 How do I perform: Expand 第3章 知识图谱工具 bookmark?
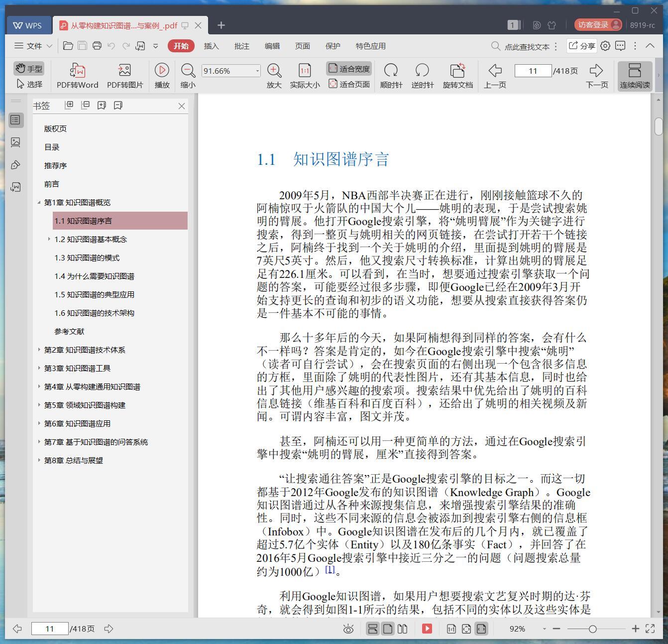(x=39, y=368)
